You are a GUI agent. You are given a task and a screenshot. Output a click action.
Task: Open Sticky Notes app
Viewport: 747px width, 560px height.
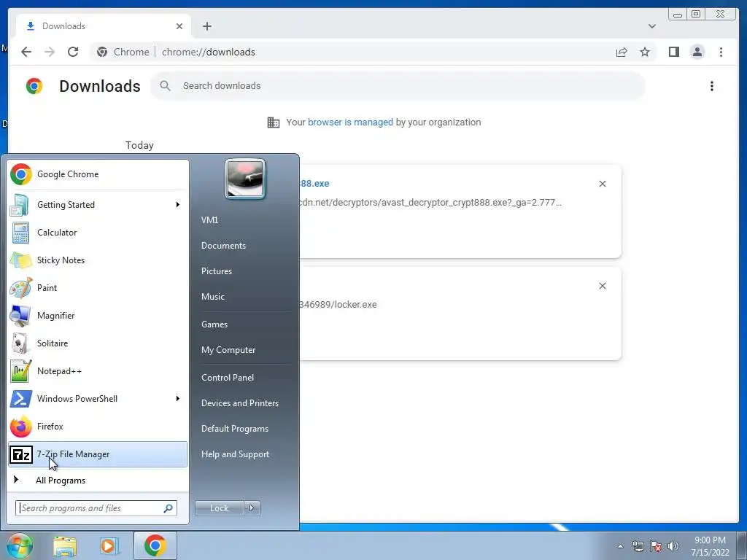click(98, 260)
